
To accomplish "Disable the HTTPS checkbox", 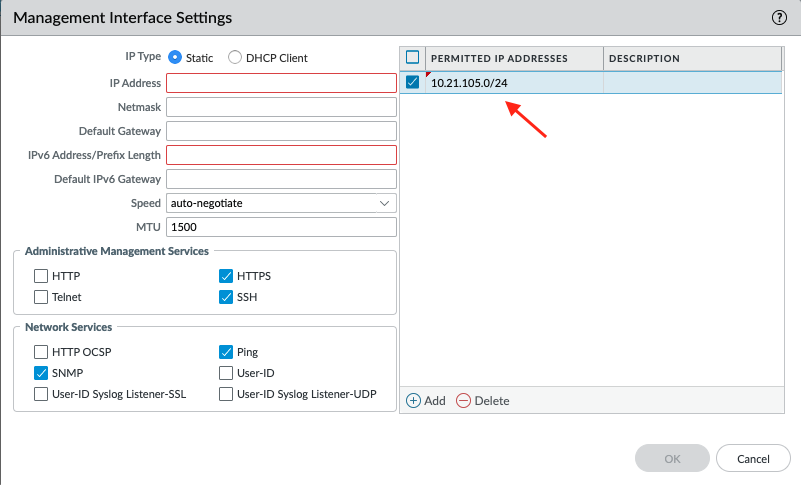I will [226, 276].
